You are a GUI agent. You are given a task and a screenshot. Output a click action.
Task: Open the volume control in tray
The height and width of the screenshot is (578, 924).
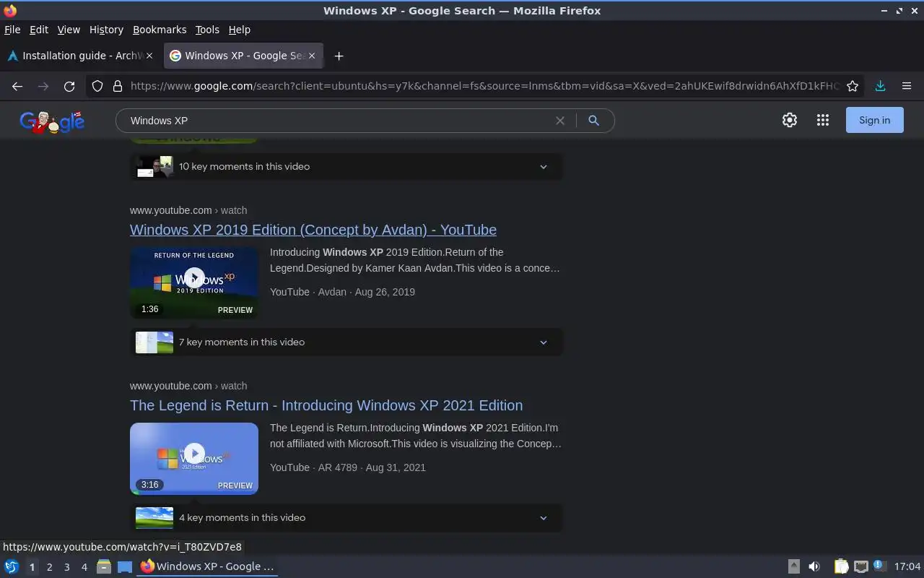click(x=814, y=566)
